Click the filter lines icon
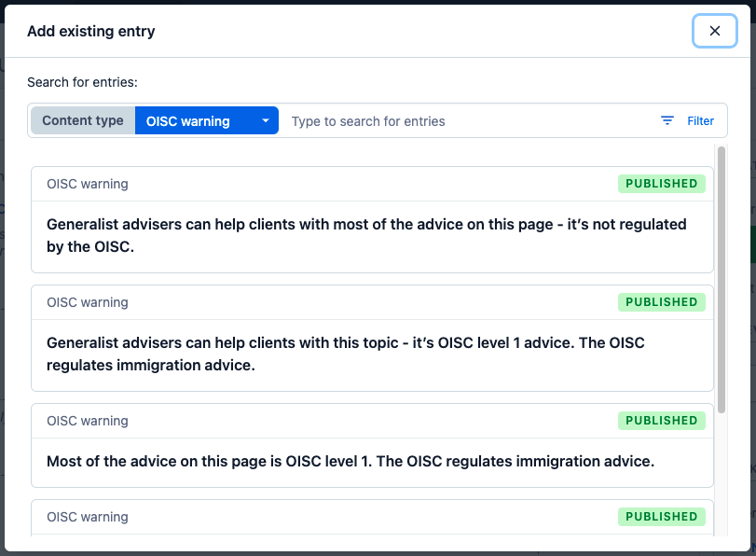The width and height of the screenshot is (756, 556). click(x=667, y=120)
